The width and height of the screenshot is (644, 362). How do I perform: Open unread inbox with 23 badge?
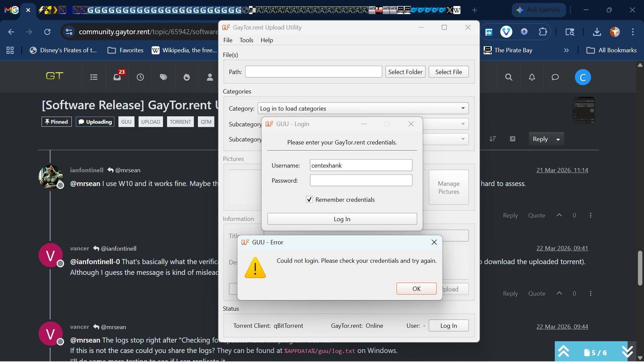tap(117, 77)
